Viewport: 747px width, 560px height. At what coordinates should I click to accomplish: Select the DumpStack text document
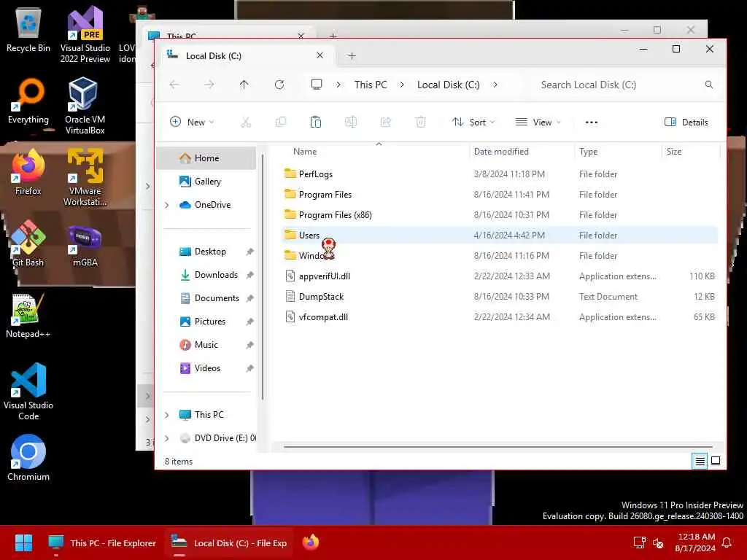pos(499,296)
